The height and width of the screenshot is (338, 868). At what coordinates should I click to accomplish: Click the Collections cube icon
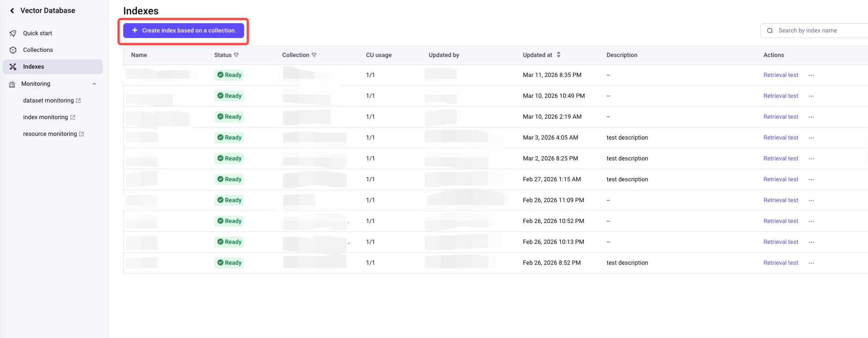point(13,50)
